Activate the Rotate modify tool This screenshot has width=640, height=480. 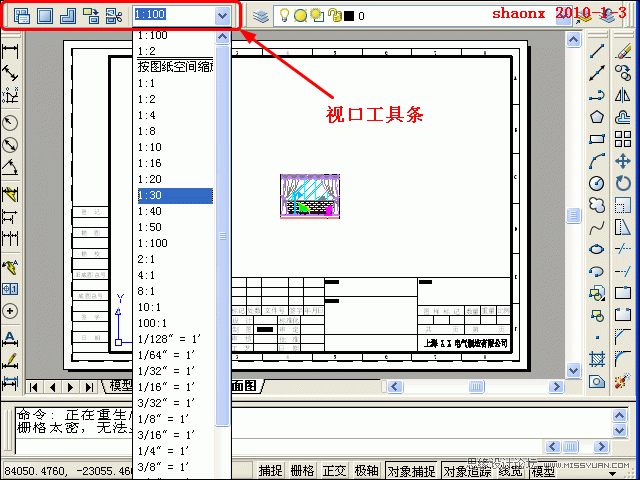coord(623,183)
